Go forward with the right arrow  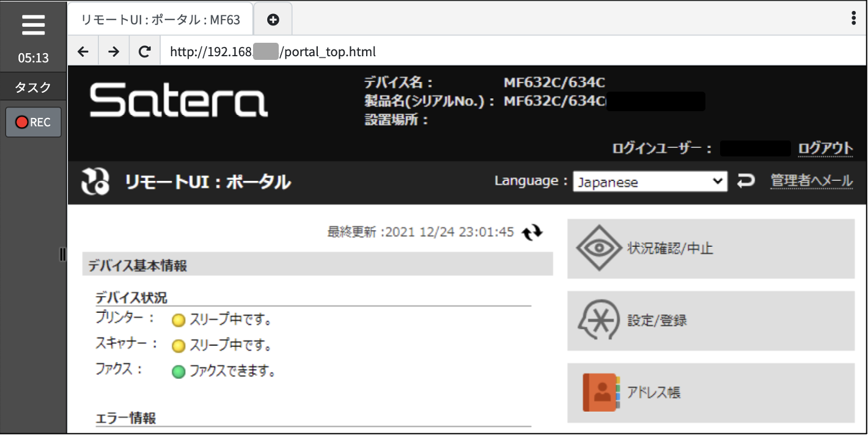114,51
